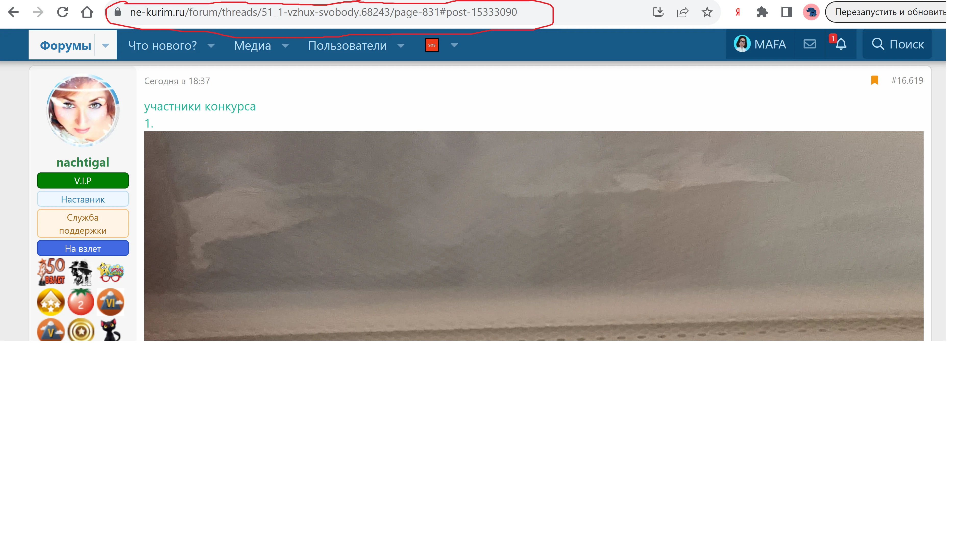Click the black cat award icon
The width and height of the screenshot is (980, 551).
pyautogui.click(x=110, y=330)
